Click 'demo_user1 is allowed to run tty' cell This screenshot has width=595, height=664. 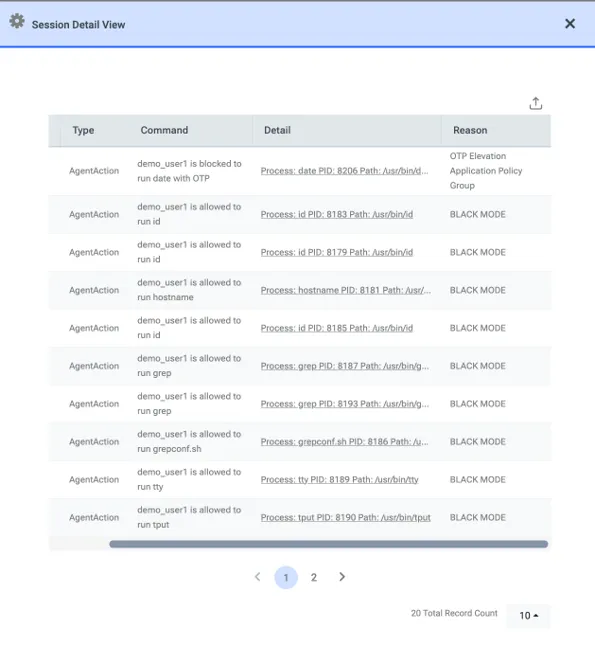pyautogui.click(x=189, y=479)
